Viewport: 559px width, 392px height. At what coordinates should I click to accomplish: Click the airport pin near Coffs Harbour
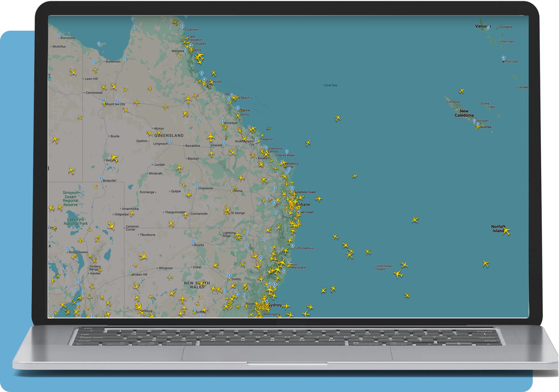[x=292, y=246]
